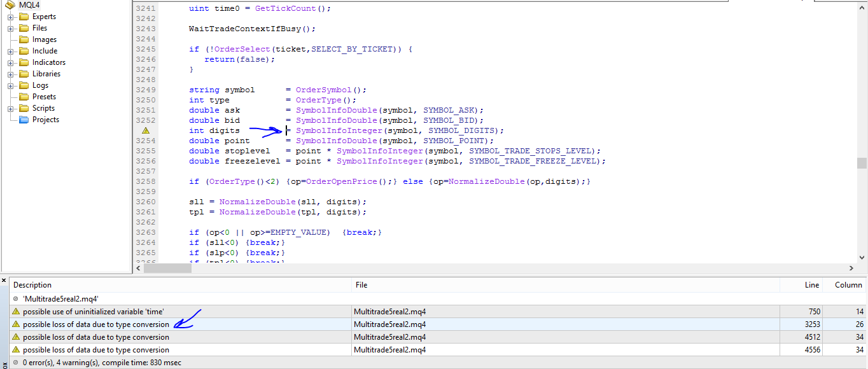
Task: Click the column value 26
Action: [860, 324]
